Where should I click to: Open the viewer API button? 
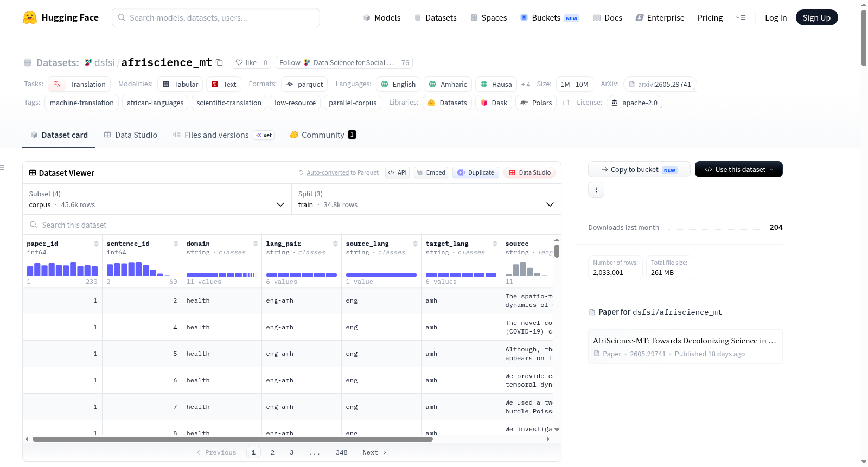[397, 172]
